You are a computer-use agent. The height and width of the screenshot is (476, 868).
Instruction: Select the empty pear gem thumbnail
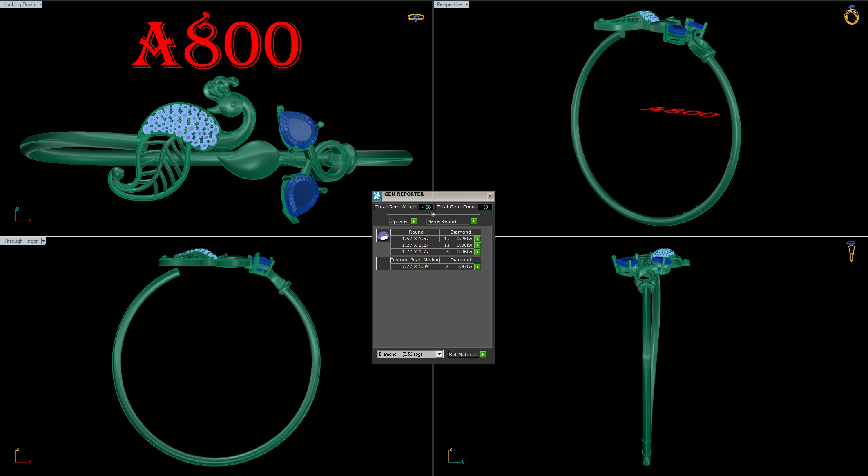point(383,263)
